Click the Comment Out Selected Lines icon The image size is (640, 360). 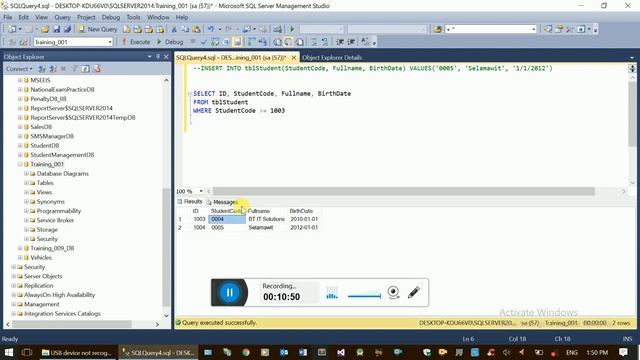point(314,42)
